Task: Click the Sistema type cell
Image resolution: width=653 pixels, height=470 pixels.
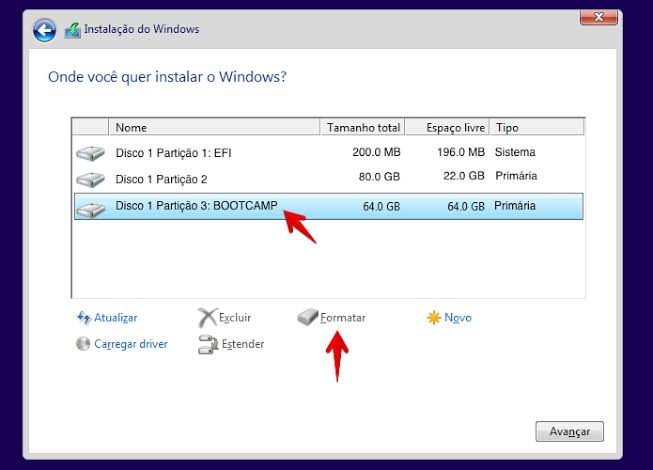Action: pyautogui.click(x=515, y=152)
